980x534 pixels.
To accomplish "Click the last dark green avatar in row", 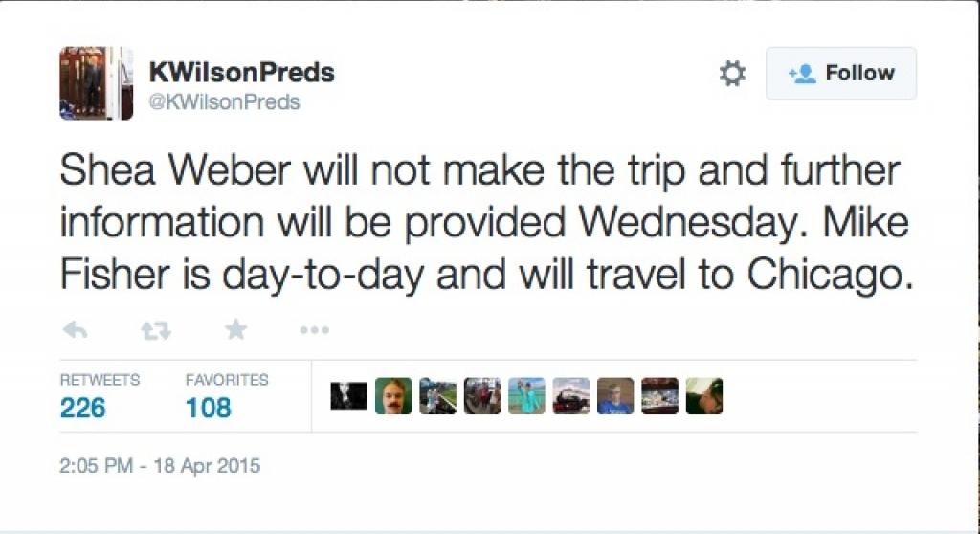I will coord(704,395).
